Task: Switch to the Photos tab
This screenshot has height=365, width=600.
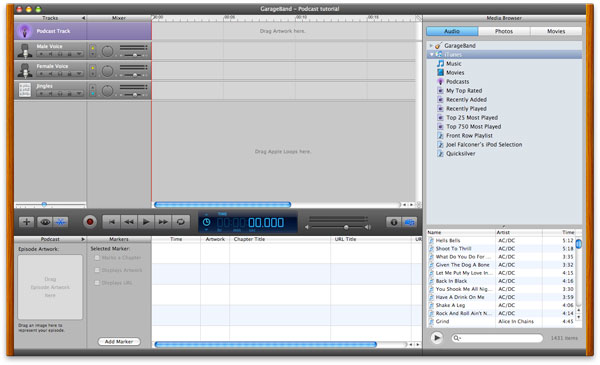Action: pyautogui.click(x=504, y=31)
